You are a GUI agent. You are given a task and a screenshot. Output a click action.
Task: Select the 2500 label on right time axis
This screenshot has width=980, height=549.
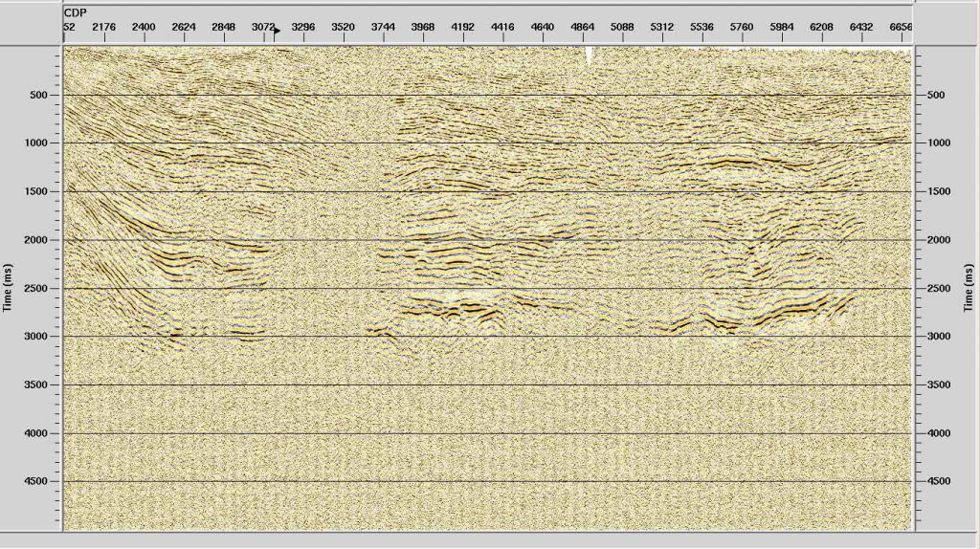click(x=938, y=289)
